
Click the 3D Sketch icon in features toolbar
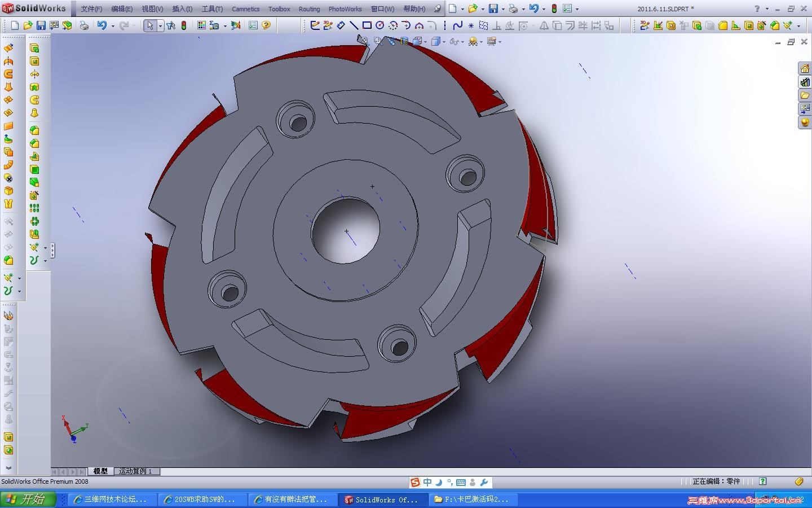[x=645, y=25]
